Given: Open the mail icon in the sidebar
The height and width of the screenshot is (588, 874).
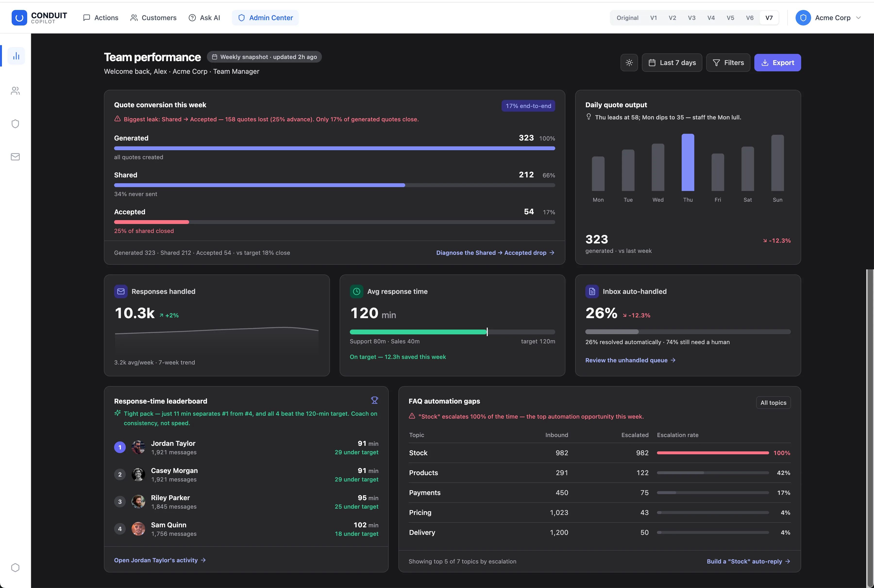Looking at the screenshot, I should coord(15,157).
